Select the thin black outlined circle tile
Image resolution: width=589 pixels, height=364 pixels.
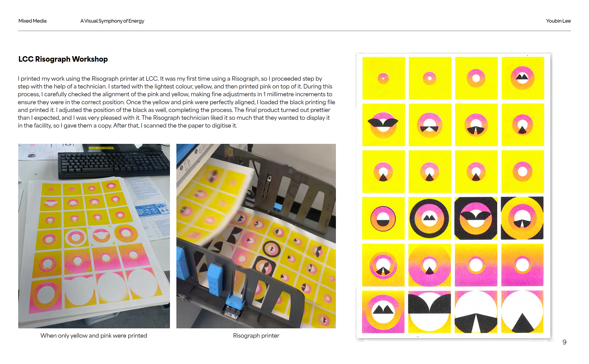(x=383, y=218)
